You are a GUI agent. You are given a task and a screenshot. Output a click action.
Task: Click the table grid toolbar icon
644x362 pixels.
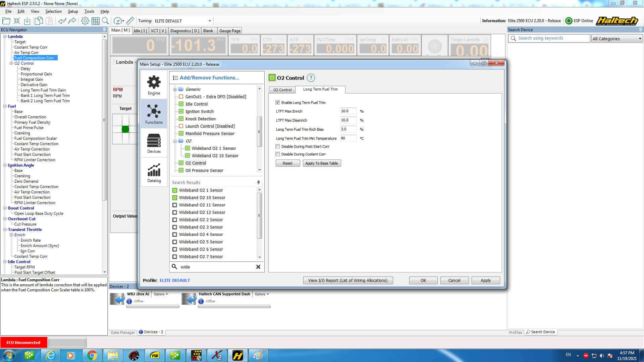pyautogui.click(x=95, y=21)
